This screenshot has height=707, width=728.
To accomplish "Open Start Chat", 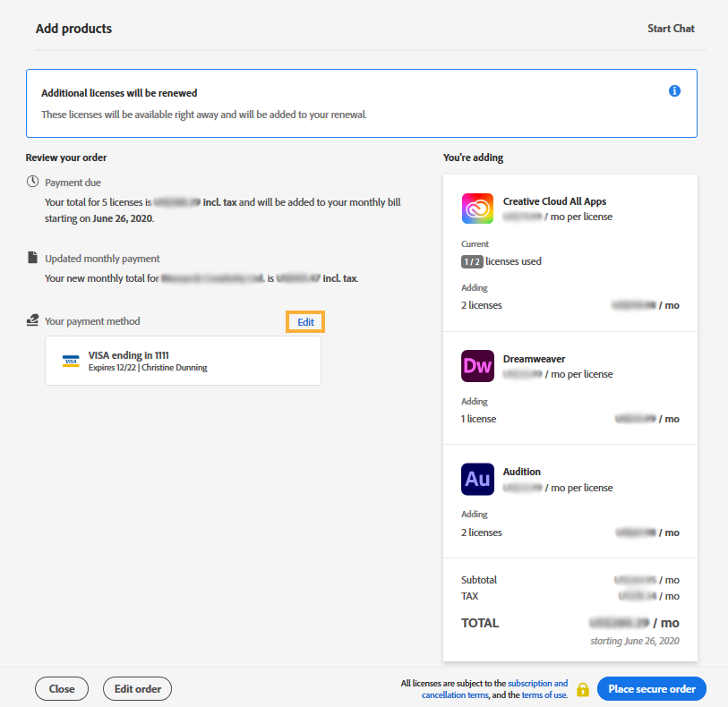I will click(671, 28).
